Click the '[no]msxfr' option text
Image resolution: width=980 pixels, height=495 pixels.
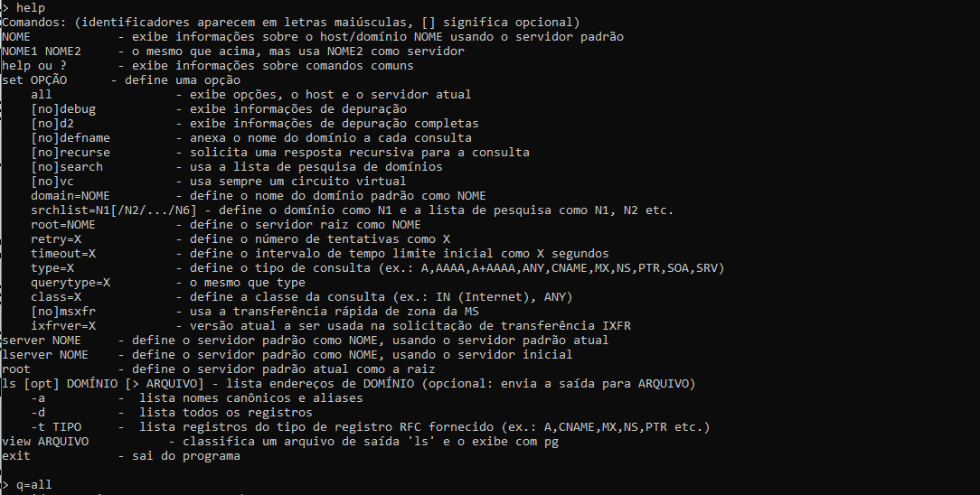tap(63, 311)
